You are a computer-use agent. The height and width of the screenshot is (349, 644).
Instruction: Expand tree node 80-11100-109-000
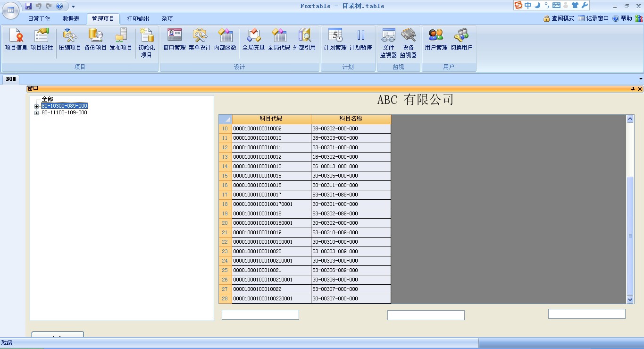(x=37, y=113)
